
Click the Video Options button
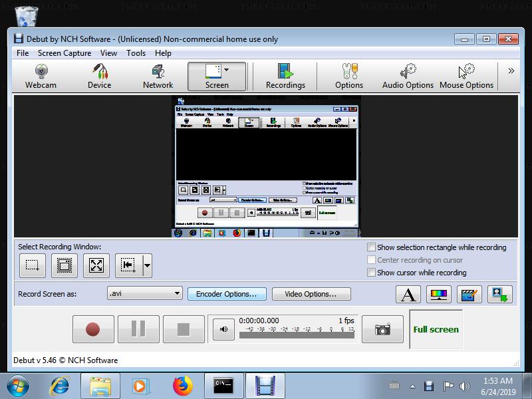click(311, 294)
